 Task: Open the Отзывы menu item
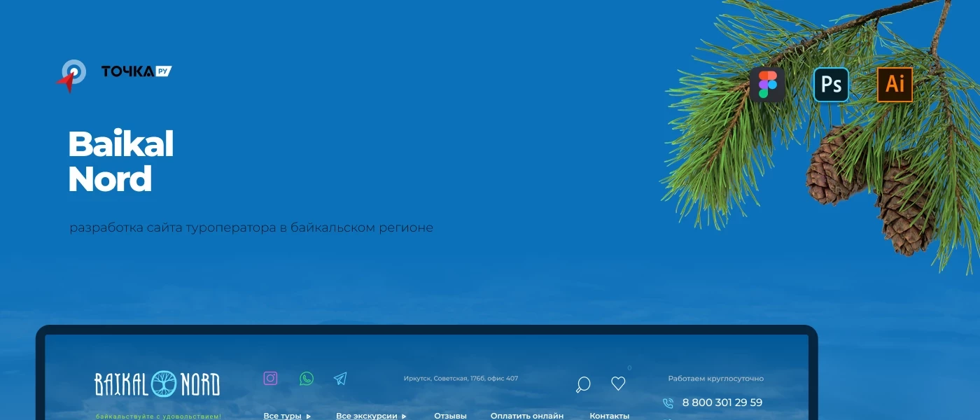point(450,416)
